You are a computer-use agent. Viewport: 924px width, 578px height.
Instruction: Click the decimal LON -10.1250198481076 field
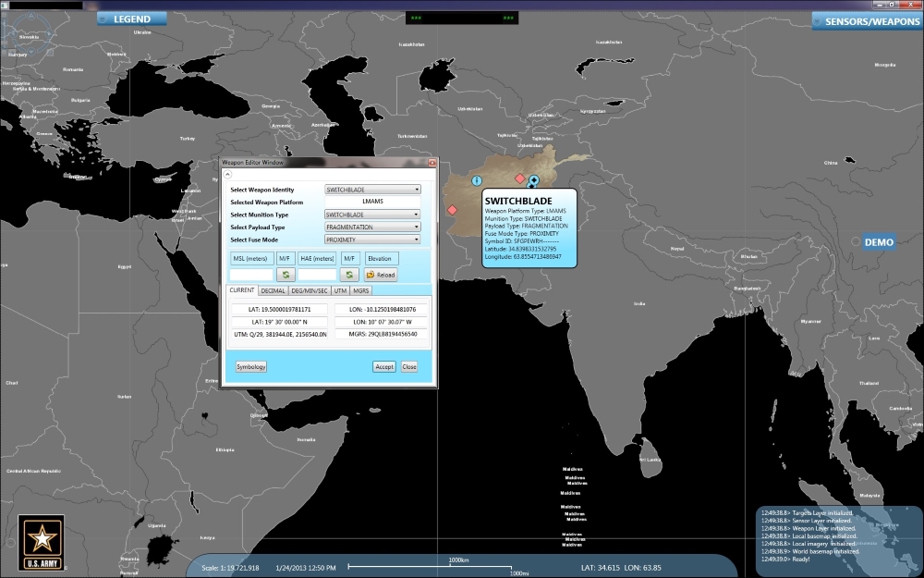point(382,309)
